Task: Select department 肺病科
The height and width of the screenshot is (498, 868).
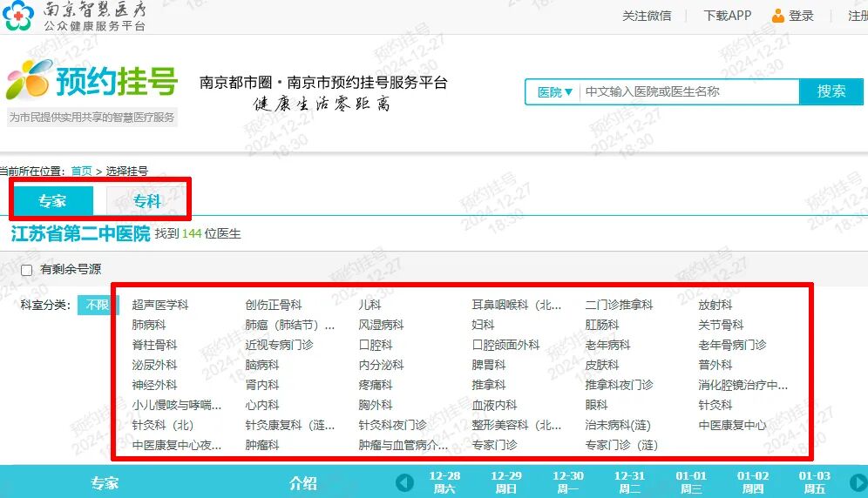Action: [149, 325]
